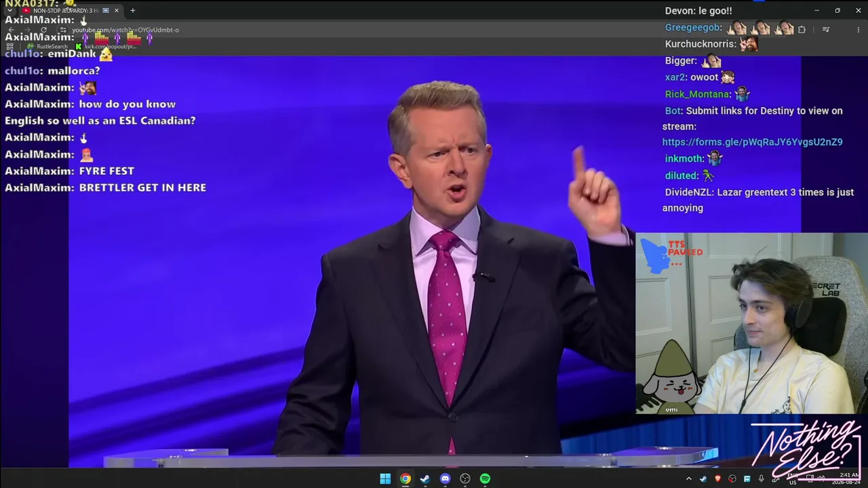Click the microphone icon in system tray

tap(762, 479)
